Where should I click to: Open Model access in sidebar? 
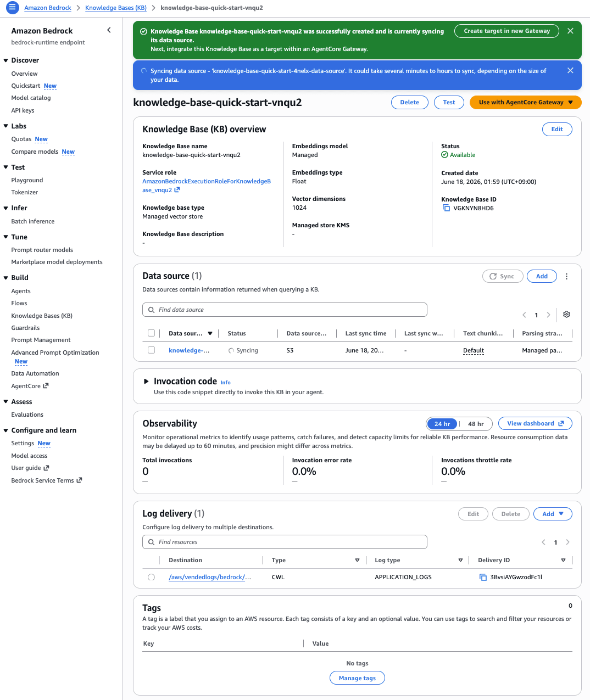point(29,456)
